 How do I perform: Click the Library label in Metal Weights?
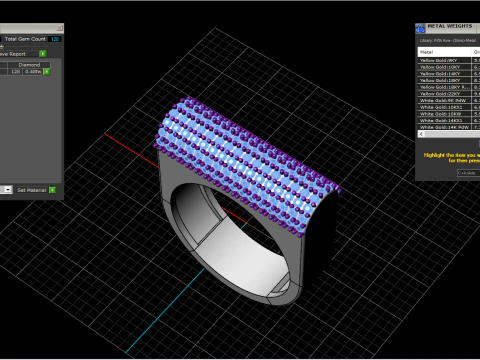pyautogui.click(x=448, y=40)
